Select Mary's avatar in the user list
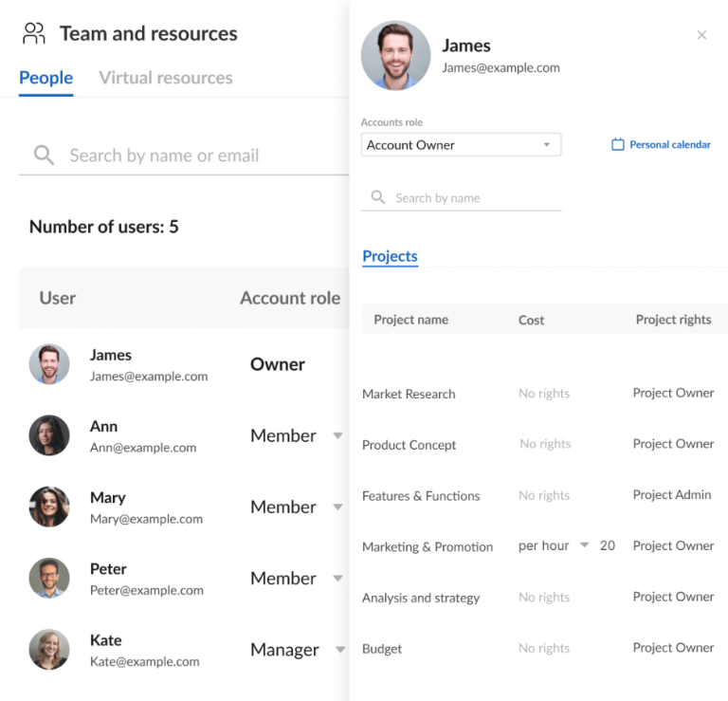 49,507
